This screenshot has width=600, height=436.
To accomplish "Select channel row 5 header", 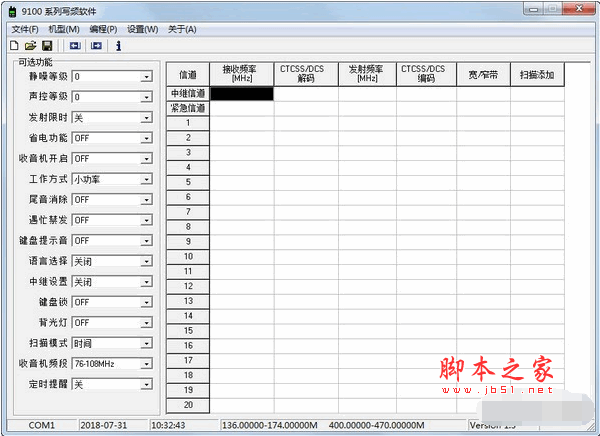I will (x=188, y=183).
